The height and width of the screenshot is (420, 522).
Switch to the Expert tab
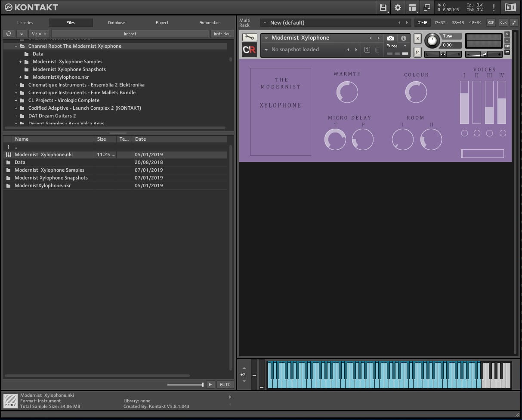tap(162, 22)
